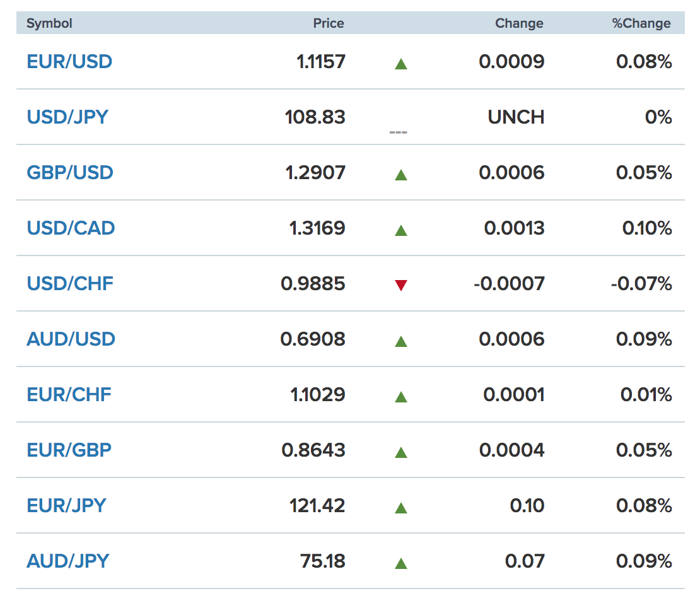Select the AUD/JPY price 75.18
The width and height of the screenshot is (700, 603).
click(323, 561)
